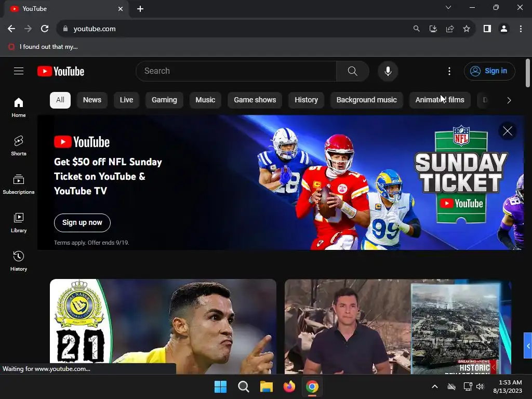This screenshot has height=399, width=532.
Task: Open File Explorer from the taskbar
Action: (x=267, y=387)
